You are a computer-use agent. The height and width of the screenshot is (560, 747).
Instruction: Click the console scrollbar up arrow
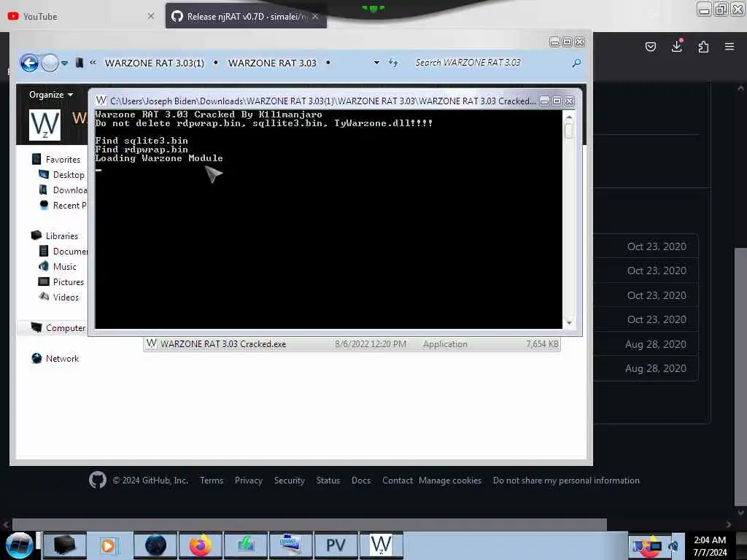pos(569,116)
